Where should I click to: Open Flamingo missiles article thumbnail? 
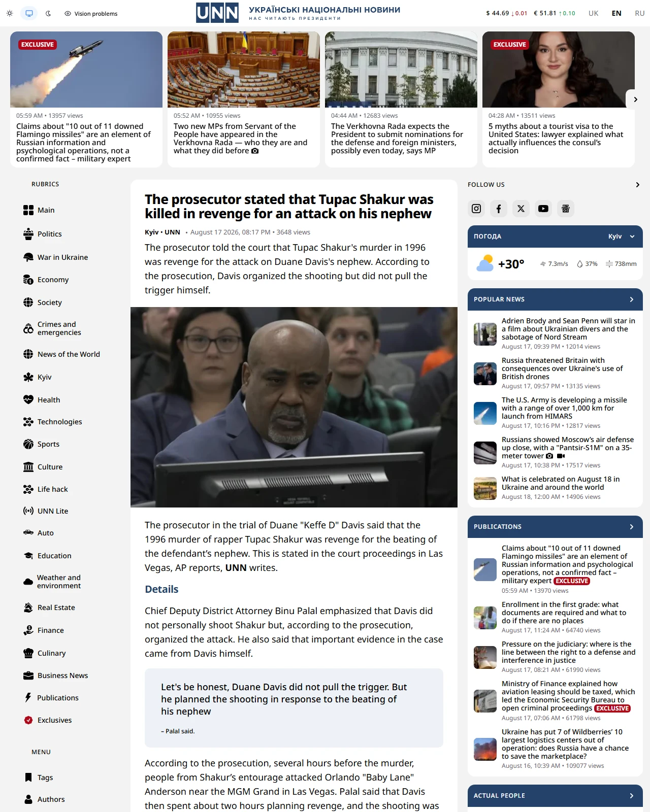86,70
